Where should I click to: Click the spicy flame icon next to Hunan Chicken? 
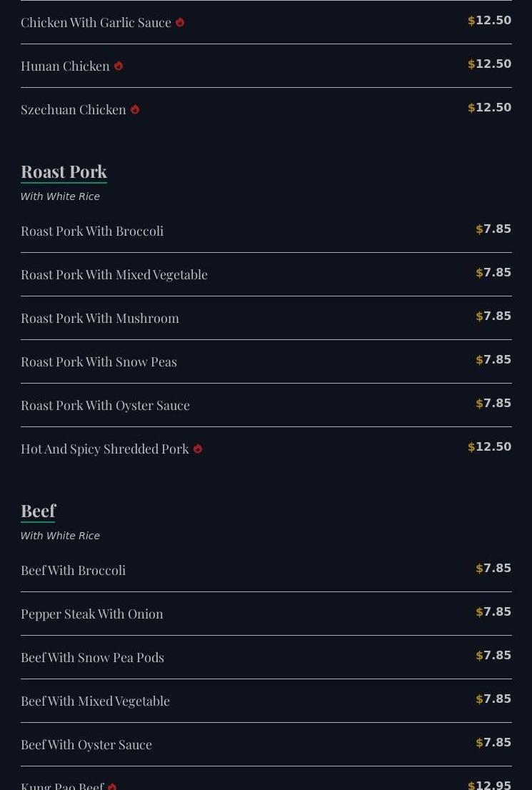point(119,66)
